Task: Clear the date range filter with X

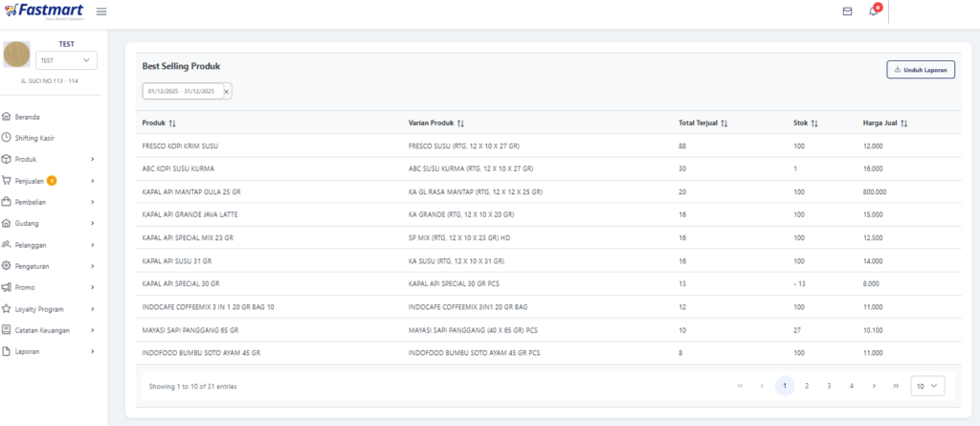Action: (227, 91)
